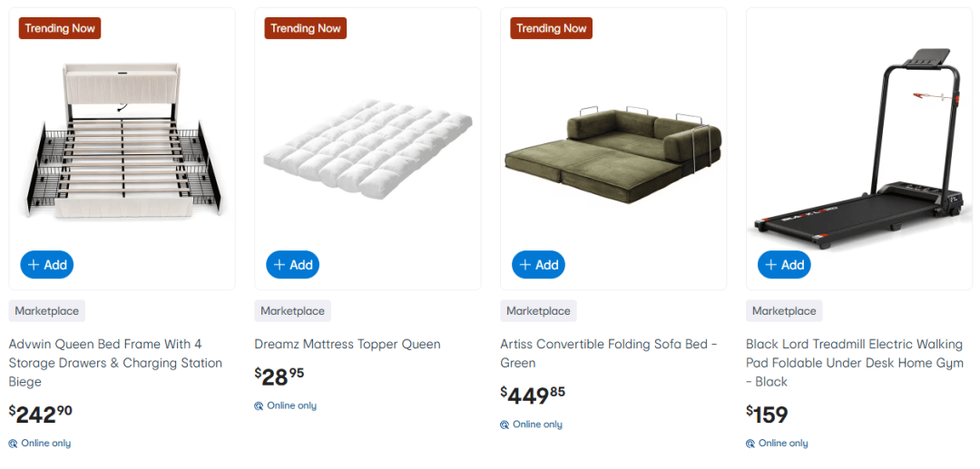Click Trending Now badge on sofa bed
Screen dimensions: 980x469
click(552, 28)
